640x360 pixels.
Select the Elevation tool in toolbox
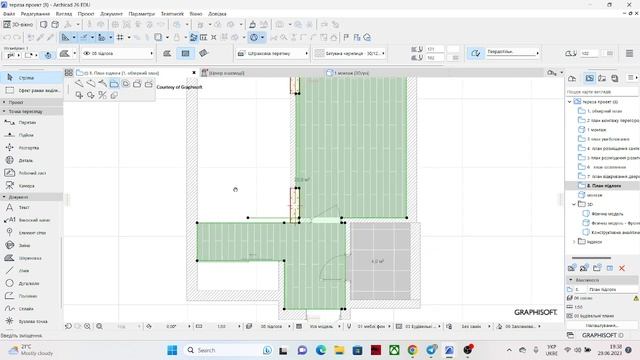coord(31,135)
